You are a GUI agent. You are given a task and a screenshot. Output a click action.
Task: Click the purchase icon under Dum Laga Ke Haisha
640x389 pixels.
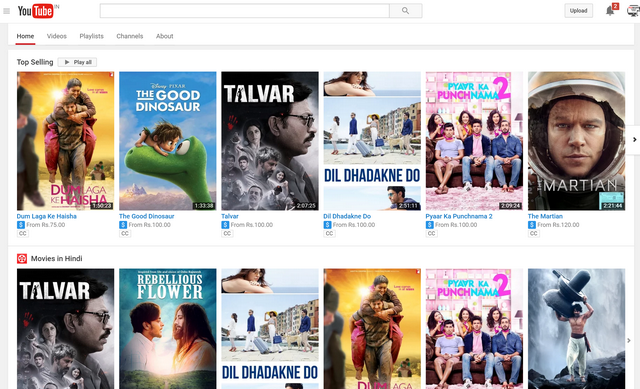click(21, 225)
